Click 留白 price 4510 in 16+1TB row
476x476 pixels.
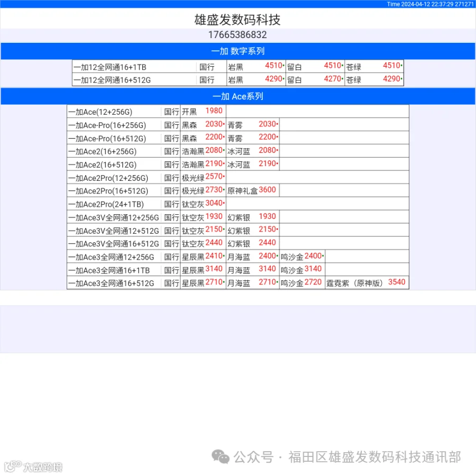click(x=333, y=66)
